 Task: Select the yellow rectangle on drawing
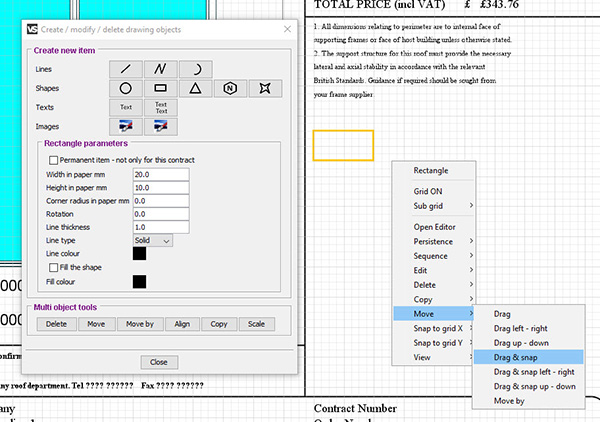[x=343, y=145]
